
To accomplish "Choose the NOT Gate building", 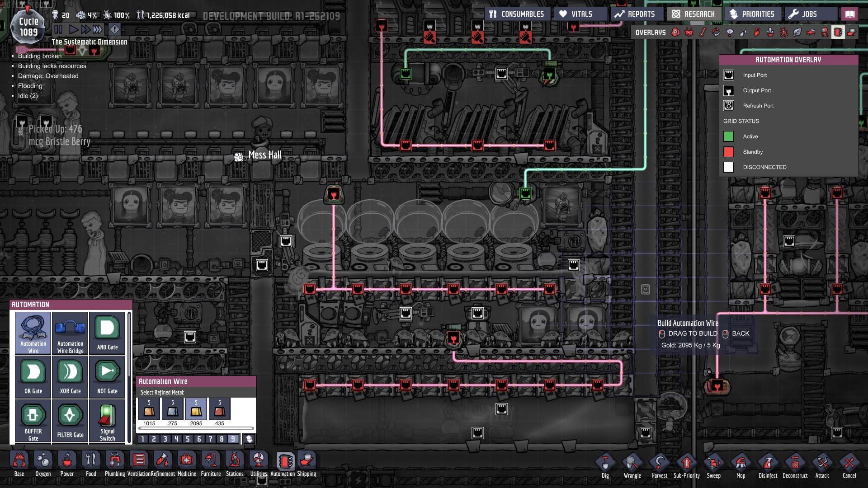I will pos(107,376).
